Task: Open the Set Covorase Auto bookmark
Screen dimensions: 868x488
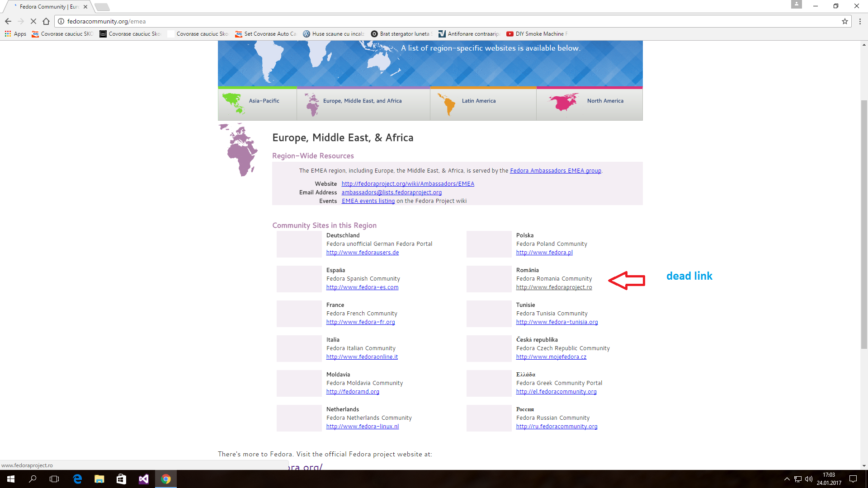Action: 266,34
